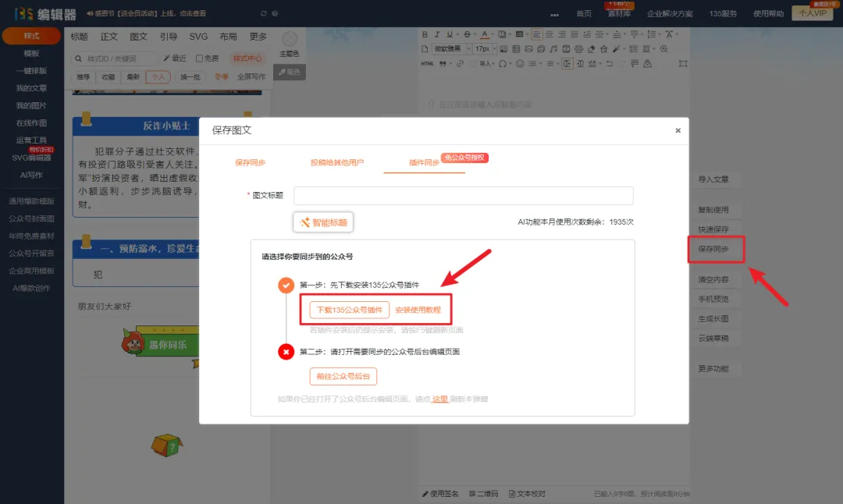Click 手机预览 in right side panel
The width and height of the screenshot is (843, 504).
tap(713, 300)
